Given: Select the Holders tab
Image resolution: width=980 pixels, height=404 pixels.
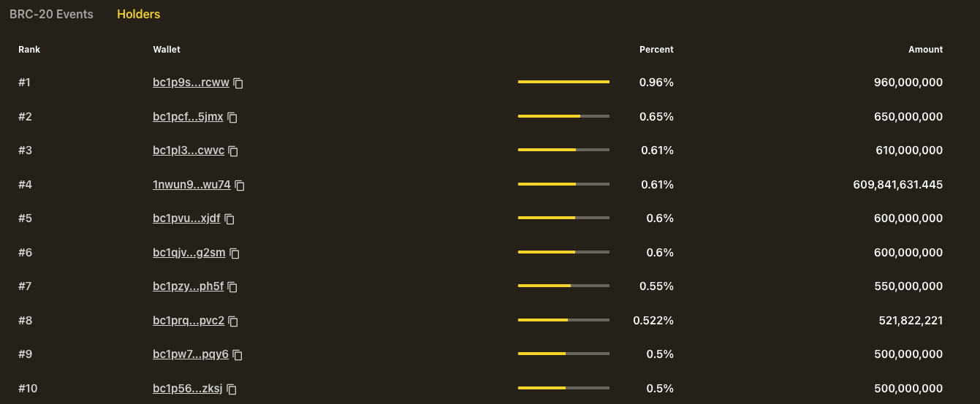Looking at the screenshot, I should 138,15.
